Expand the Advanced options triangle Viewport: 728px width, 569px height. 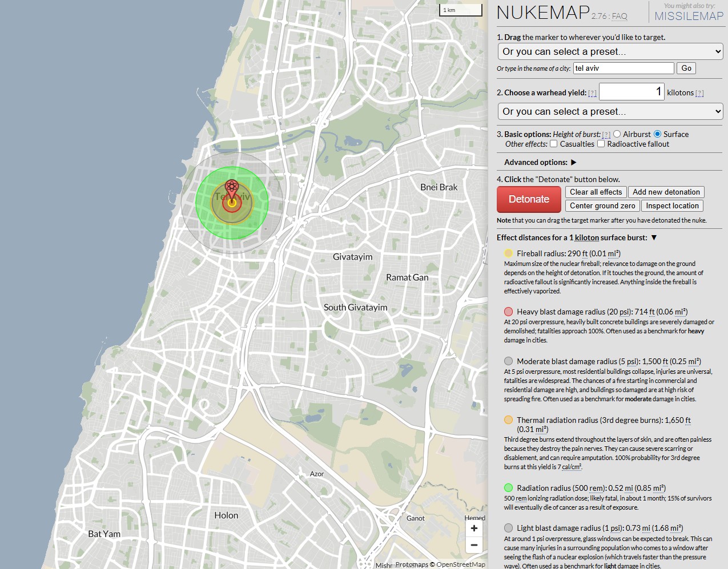point(574,162)
